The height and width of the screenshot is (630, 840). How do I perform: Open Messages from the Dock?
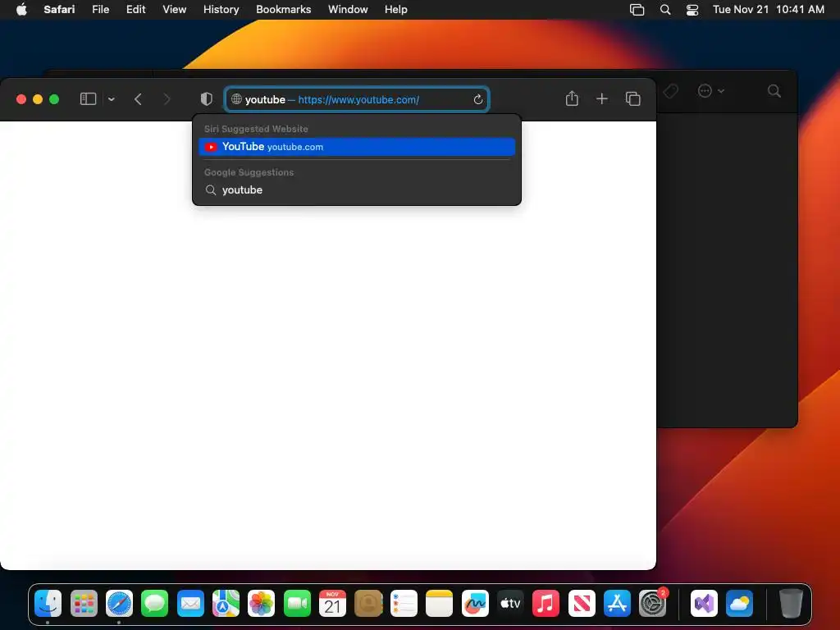pyautogui.click(x=155, y=604)
